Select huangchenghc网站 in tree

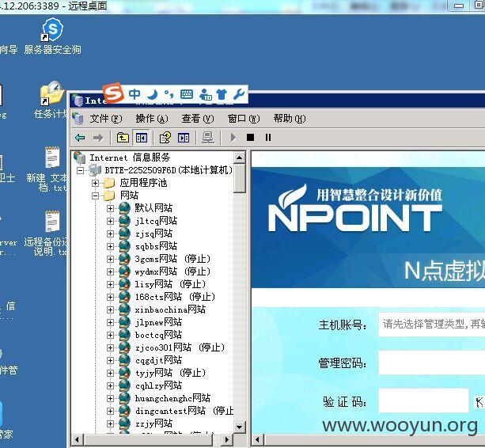(x=172, y=398)
